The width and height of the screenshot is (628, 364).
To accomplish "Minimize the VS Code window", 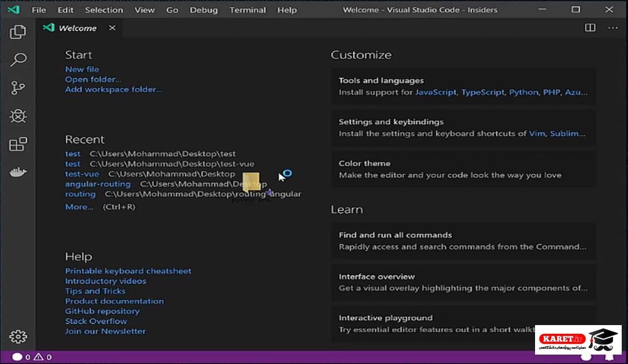I will [542, 9].
